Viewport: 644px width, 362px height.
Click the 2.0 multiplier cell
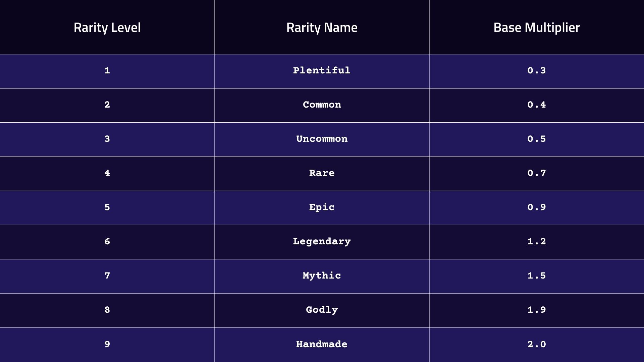pyautogui.click(x=536, y=344)
